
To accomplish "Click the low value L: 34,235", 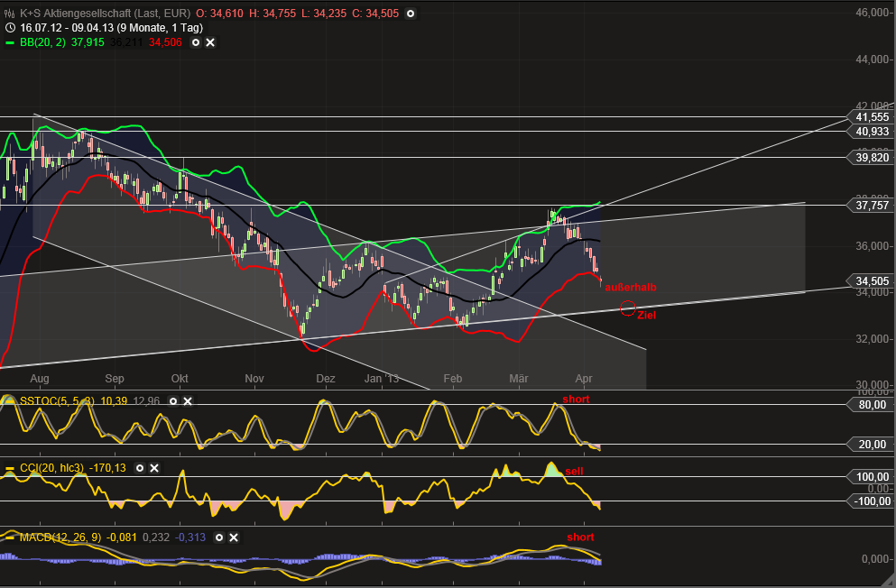I will tap(323, 14).
